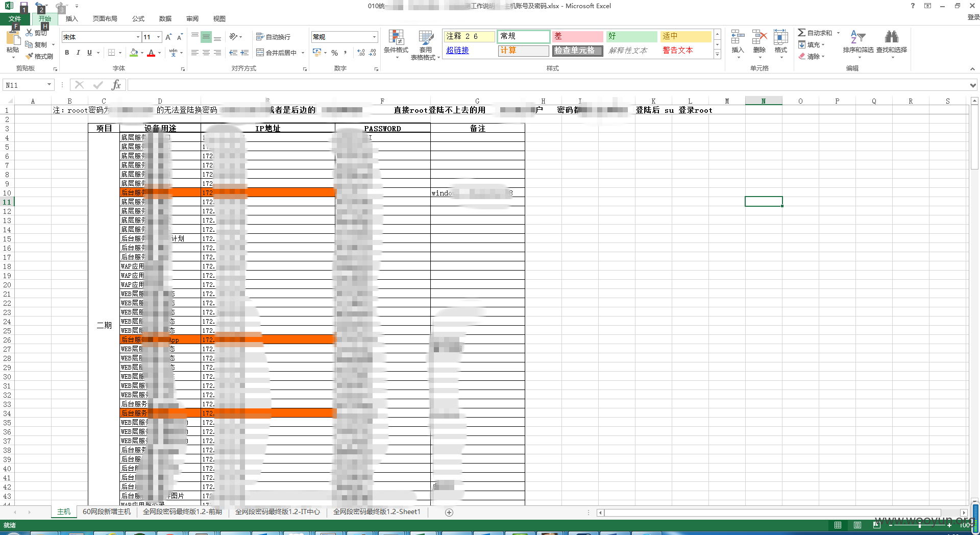Increase font size with large A icon
Image resolution: width=980 pixels, height=535 pixels.
pos(168,37)
